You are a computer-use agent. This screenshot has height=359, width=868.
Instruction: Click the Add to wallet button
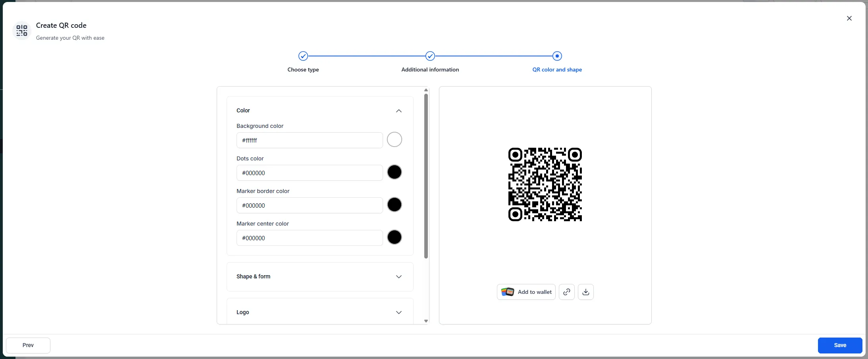click(526, 292)
